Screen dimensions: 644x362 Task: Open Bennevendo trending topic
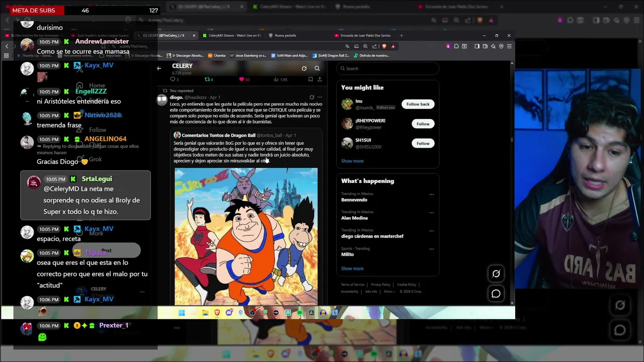pyautogui.click(x=354, y=200)
